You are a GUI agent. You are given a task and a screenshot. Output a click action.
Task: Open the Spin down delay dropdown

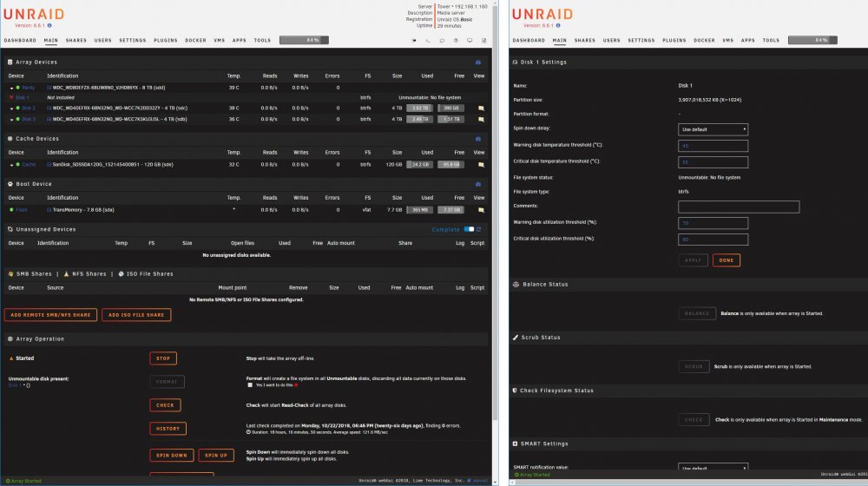point(713,129)
